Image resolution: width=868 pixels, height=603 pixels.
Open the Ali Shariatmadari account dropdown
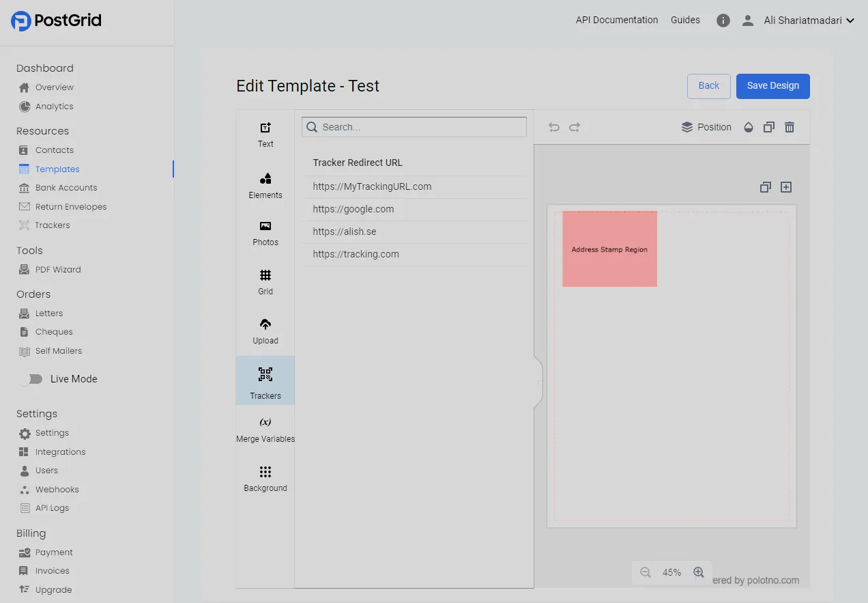click(x=809, y=20)
